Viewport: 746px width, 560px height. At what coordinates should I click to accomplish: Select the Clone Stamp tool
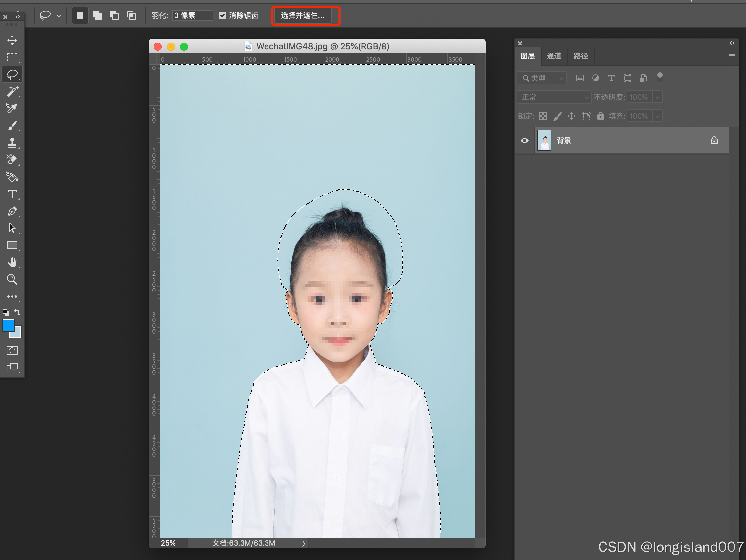[12, 143]
